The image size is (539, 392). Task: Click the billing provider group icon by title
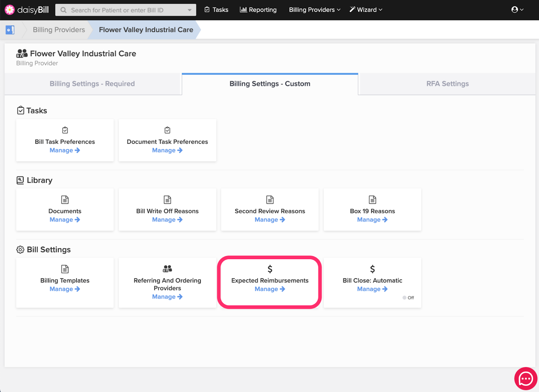(x=22, y=53)
